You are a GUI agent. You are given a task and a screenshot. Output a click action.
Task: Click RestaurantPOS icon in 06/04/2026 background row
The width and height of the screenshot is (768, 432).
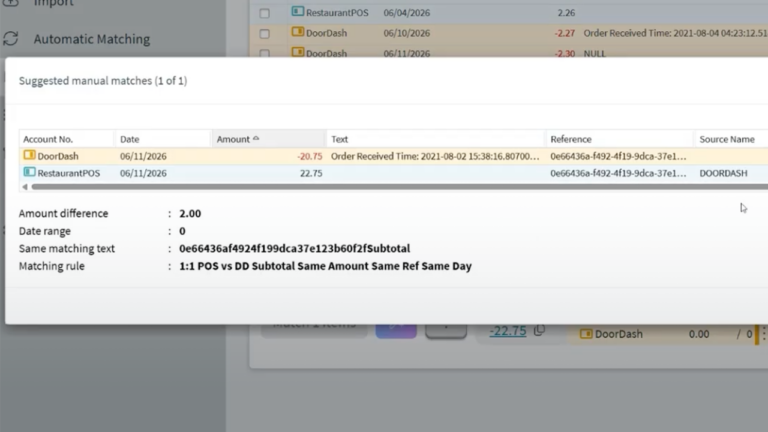[x=297, y=11]
